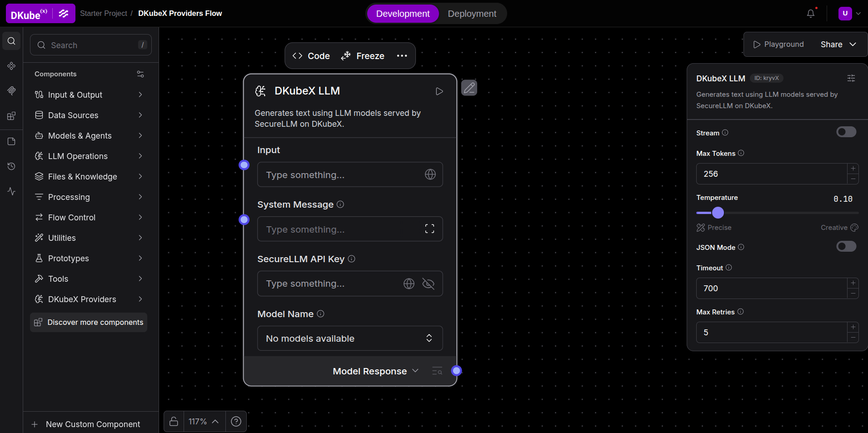The image size is (868, 433).
Task: Click info icon next to Max Retries
Action: (x=741, y=312)
